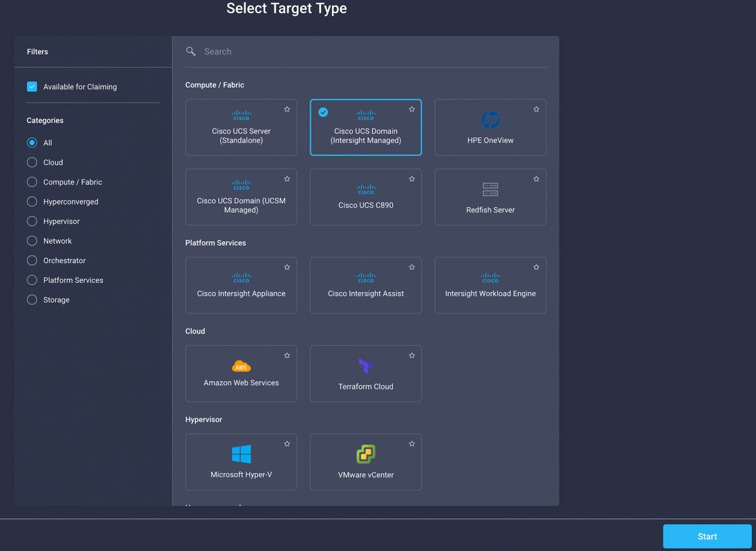Click the star on HPE OneView card

(x=536, y=109)
